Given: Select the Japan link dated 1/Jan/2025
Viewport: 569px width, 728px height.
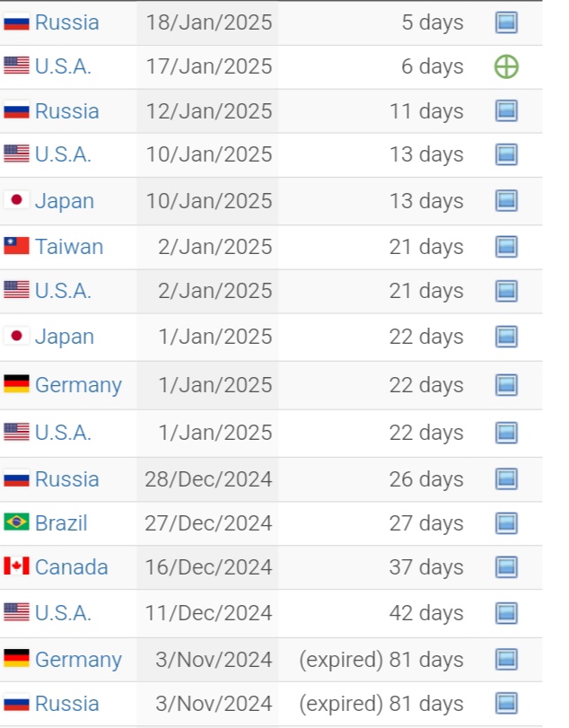Looking at the screenshot, I should pos(65,338).
